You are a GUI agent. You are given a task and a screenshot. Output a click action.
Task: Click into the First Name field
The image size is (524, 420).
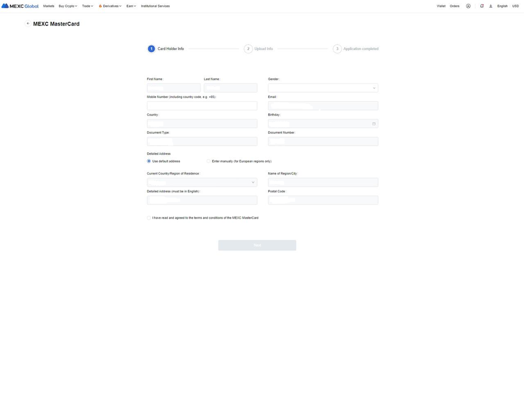coord(173,88)
